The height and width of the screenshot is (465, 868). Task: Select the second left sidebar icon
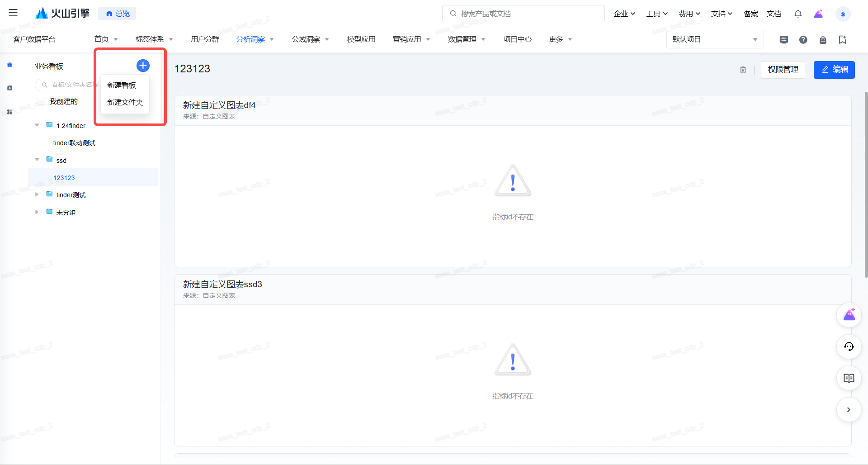tap(9, 88)
